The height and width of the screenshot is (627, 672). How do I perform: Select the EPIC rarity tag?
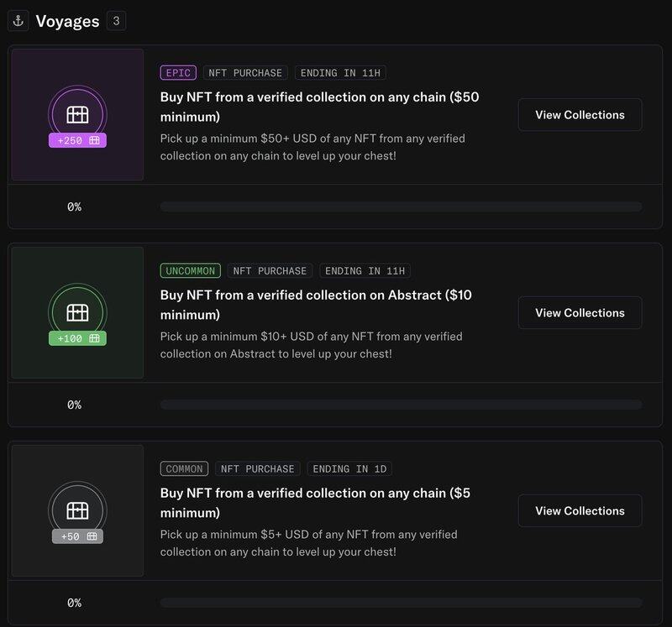coord(178,73)
